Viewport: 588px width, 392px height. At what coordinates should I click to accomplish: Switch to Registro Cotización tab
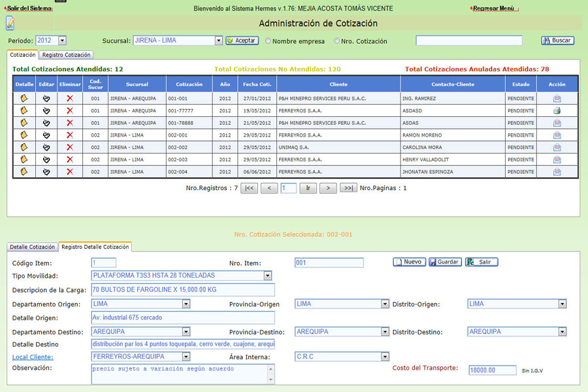tap(67, 55)
